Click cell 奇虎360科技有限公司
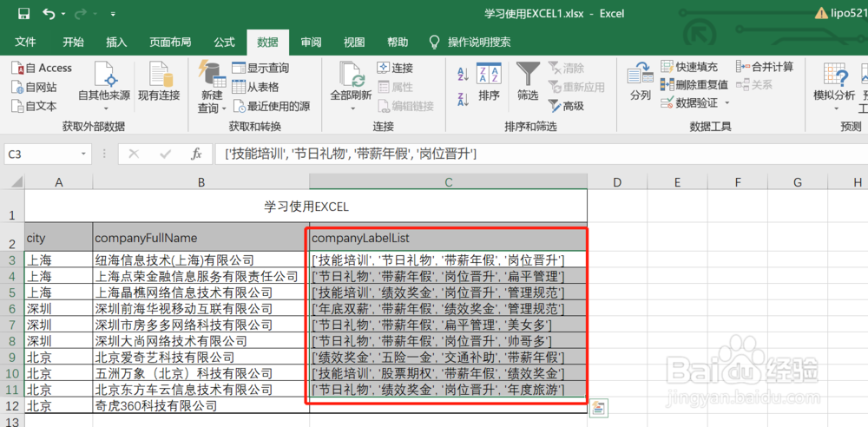Viewport: 868px width, 427px height. coord(201,406)
